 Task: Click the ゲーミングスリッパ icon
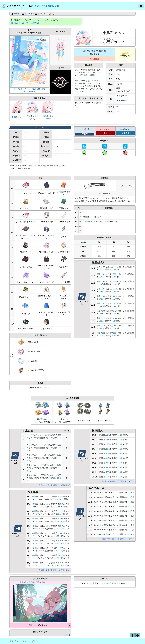[25, 321]
